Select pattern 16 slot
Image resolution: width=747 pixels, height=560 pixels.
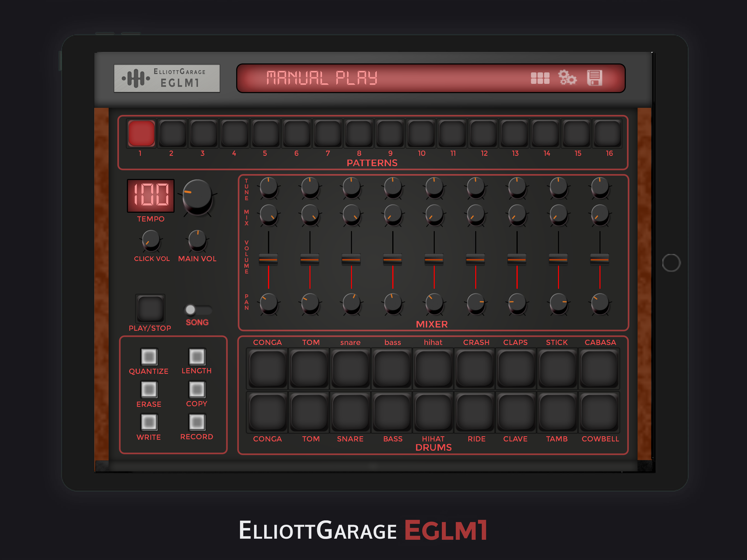point(608,133)
